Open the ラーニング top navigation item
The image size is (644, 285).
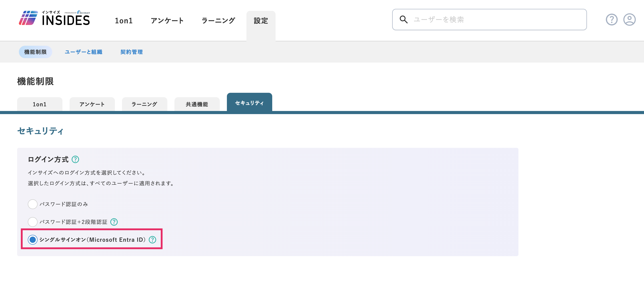click(218, 21)
